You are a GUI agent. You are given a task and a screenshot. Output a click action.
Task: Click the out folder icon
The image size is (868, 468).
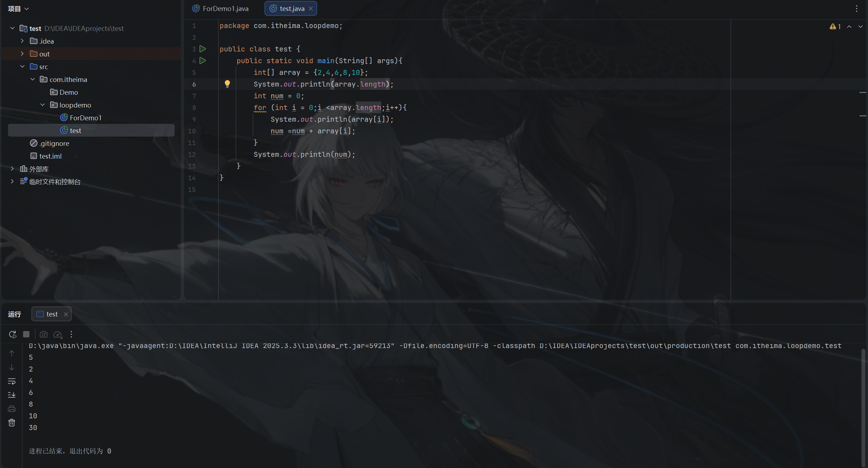click(x=34, y=54)
